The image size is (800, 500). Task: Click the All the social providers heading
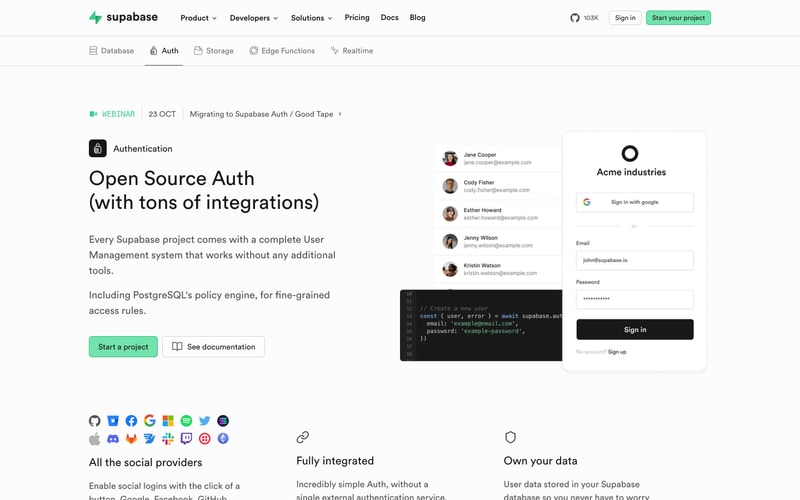[x=145, y=462]
